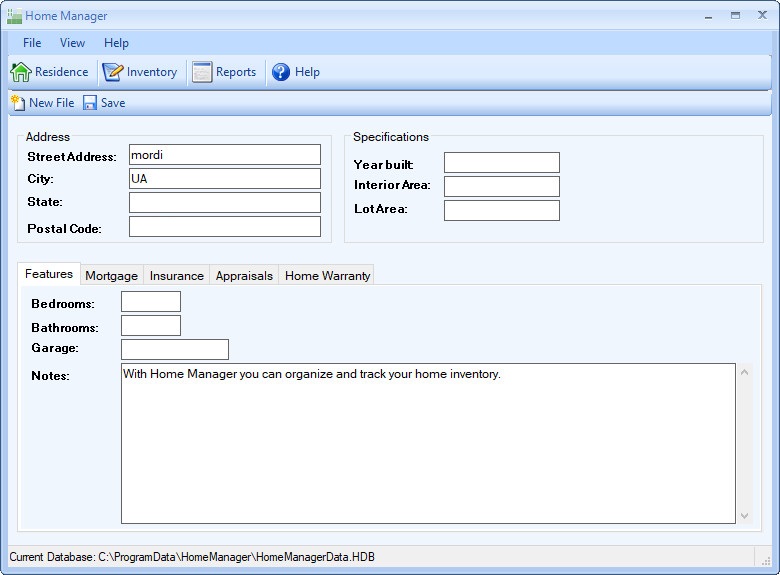Open the View menu

pyautogui.click(x=72, y=43)
